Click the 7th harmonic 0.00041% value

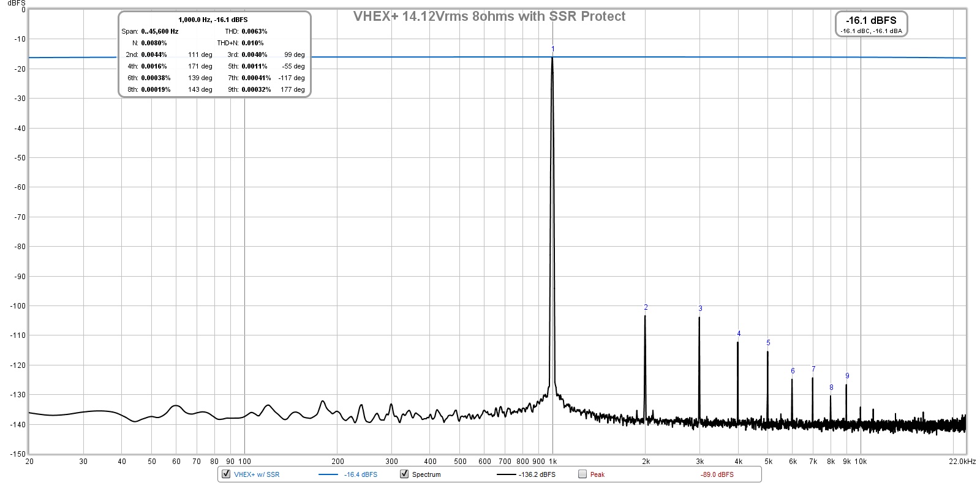256,78
